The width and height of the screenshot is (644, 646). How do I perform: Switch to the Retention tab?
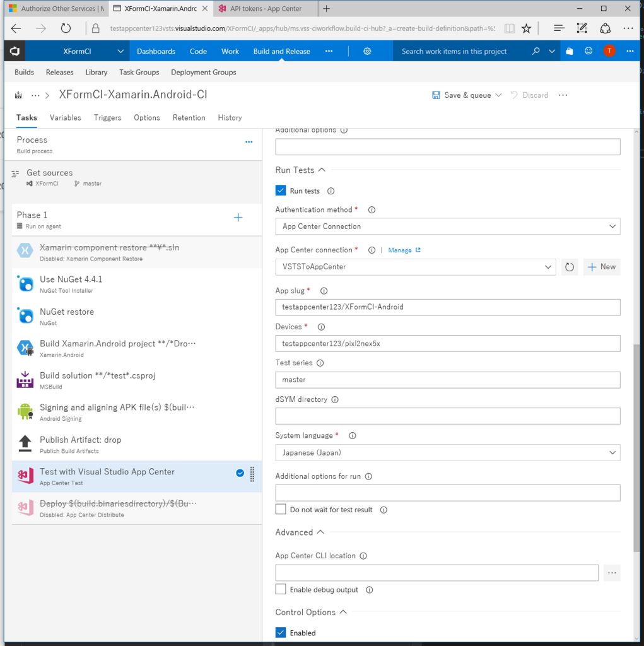189,118
